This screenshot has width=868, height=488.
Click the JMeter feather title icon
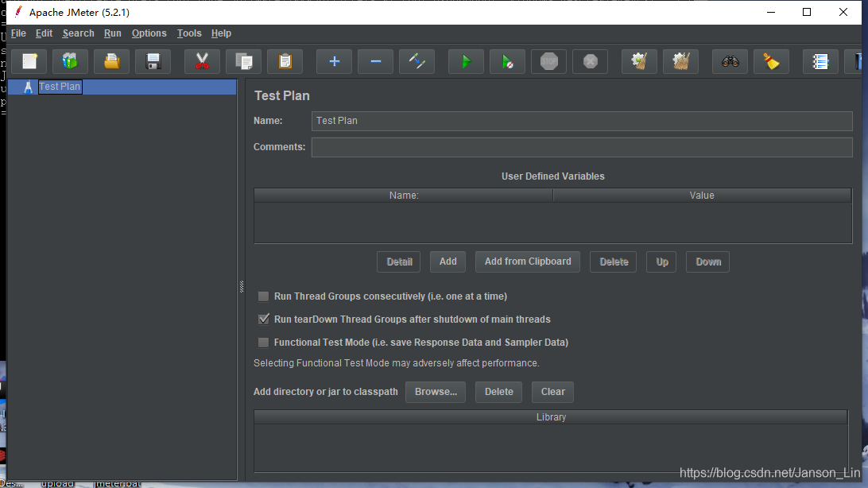click(18, 12)
